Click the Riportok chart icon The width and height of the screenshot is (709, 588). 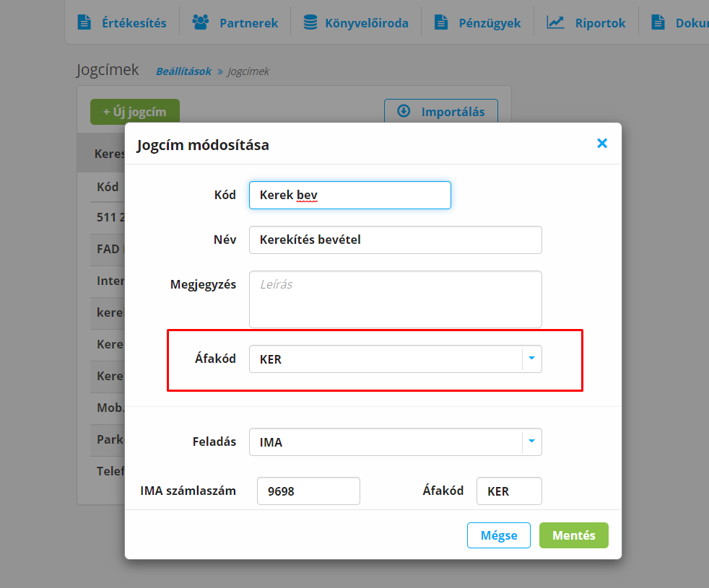click(555, 22)
